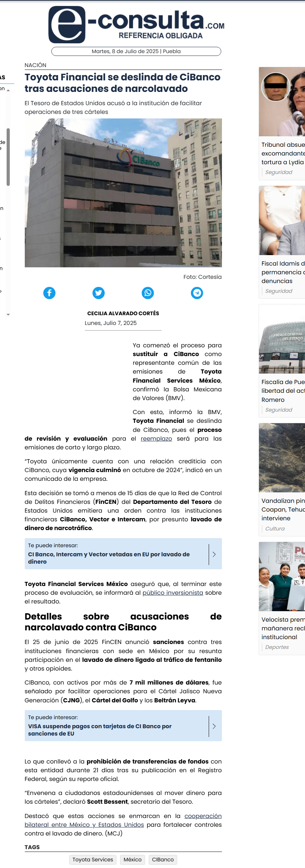
Task: Share article on Facebook
Action: [49, 293]
